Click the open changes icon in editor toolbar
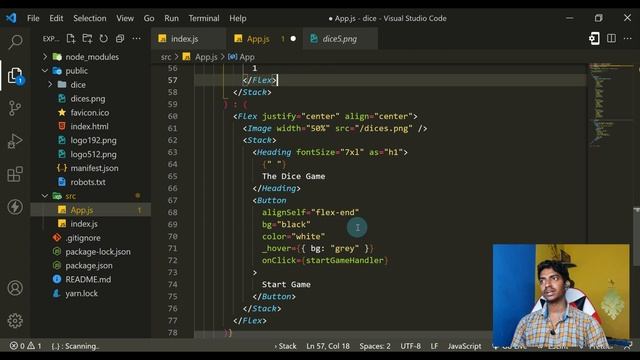 (x=594, y=39)
